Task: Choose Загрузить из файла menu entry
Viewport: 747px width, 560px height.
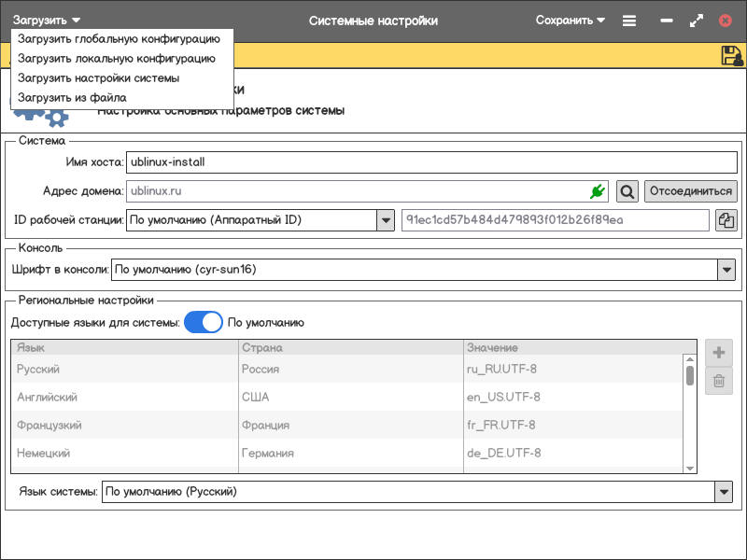Action: [x=72, y=97]
